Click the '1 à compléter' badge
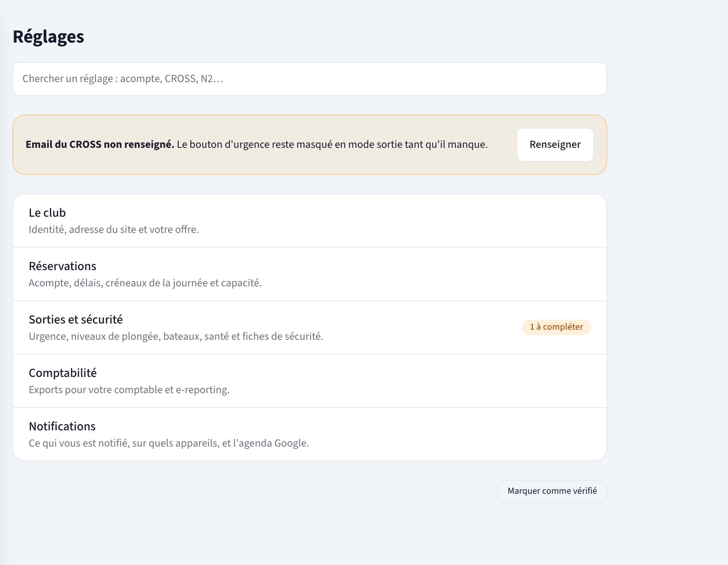This screenshot has width=728, height=565. pyautogui.click(x=556, y=327)
